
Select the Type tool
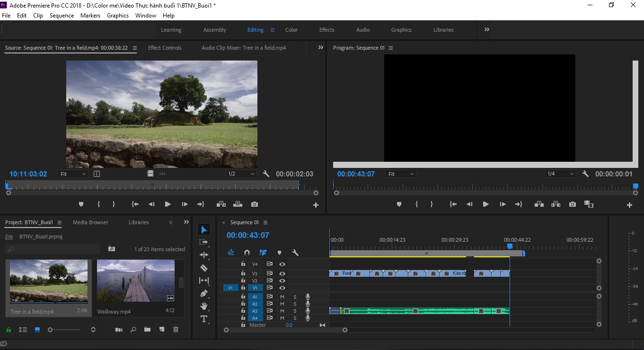[x=204, y=319]
